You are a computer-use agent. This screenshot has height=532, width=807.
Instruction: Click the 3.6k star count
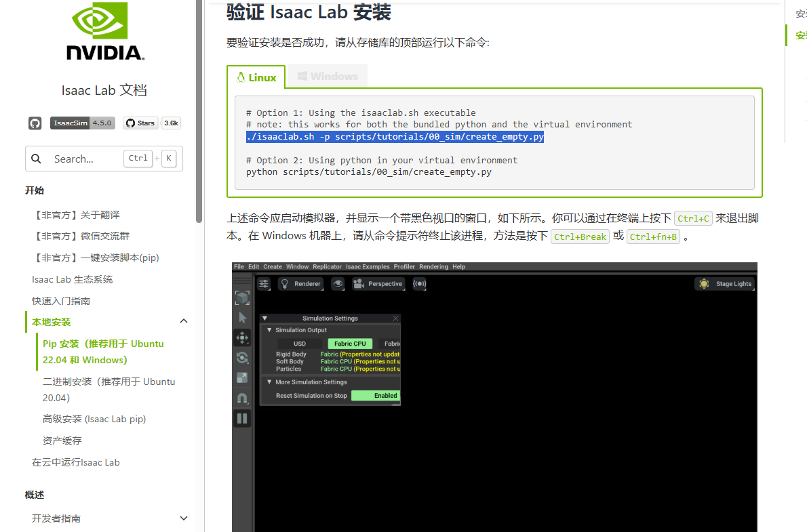(172, 123)
